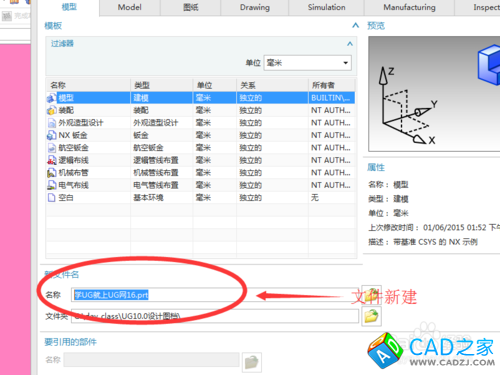Sort by the 类型 column header
Viewport: 500px width, 375px height.
[162, 85]
